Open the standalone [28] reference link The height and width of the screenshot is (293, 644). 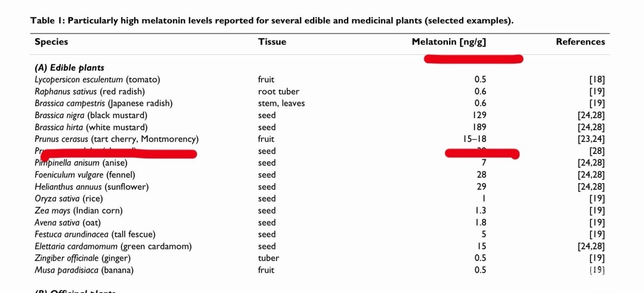tap(596, 151)
